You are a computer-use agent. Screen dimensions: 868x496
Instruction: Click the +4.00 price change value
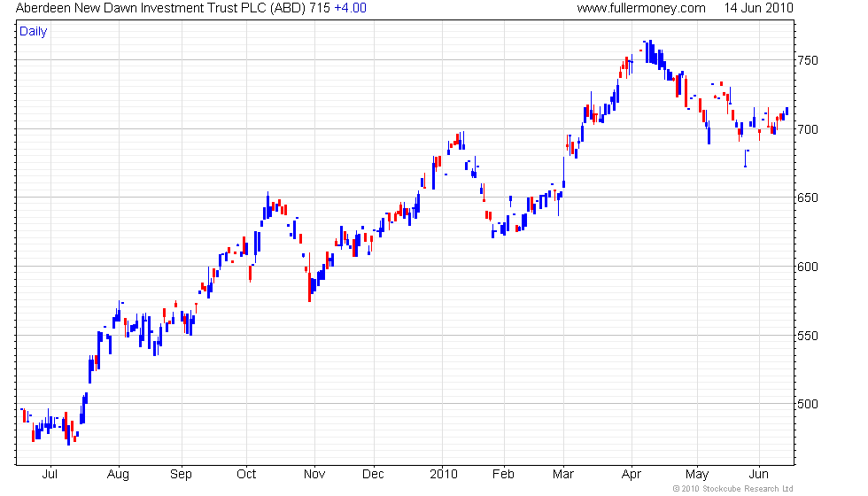(x=350, y=8)
